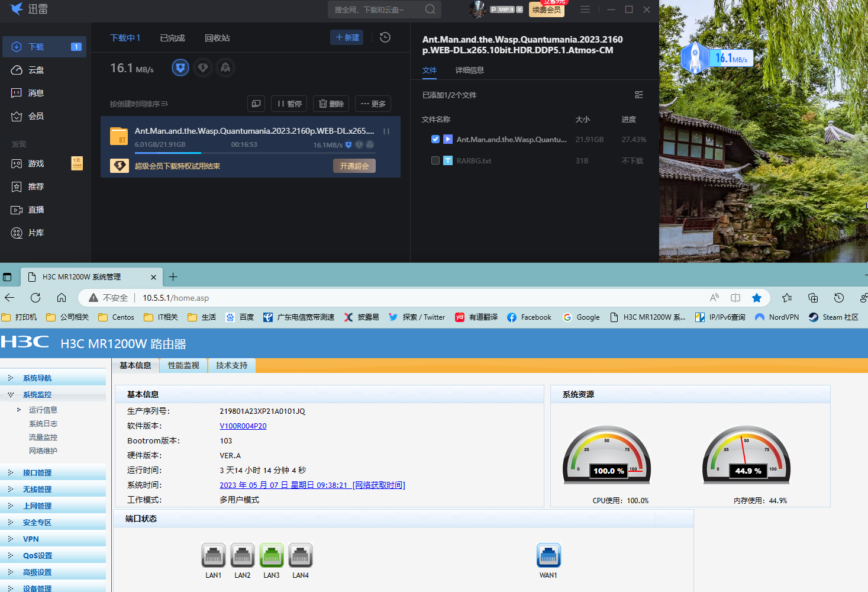The height and width of the screenshot is (592, 868).
Task: Open tab actions menu in browser
Action: (x=7, y=277)
